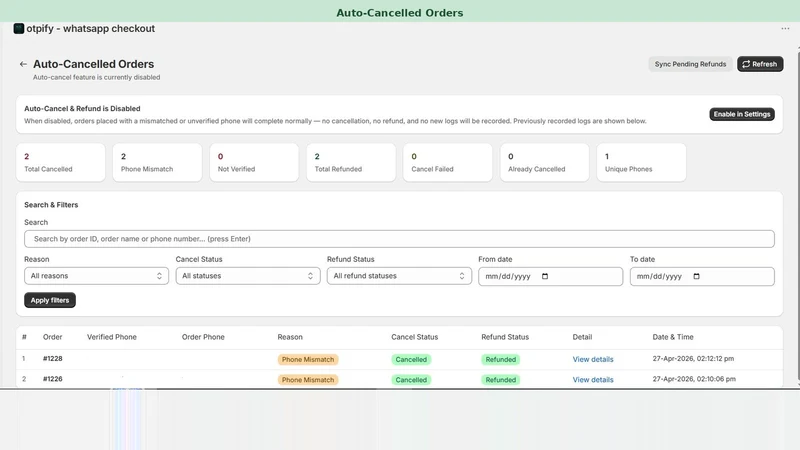The image size is (800, 450).
Task: Click the To date input field
Action: 702,277
